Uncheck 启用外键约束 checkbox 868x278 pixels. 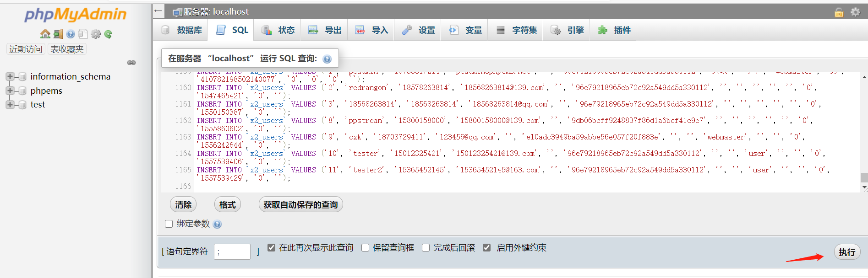(486, 248)
